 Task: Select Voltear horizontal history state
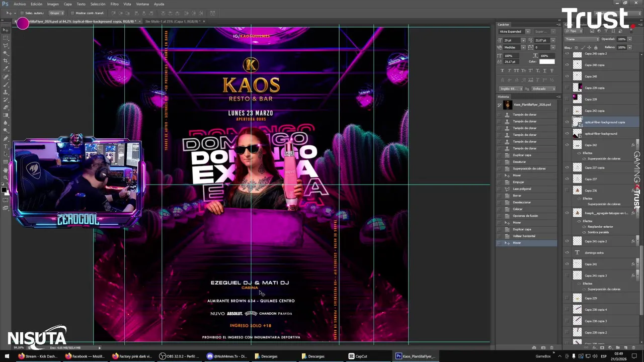click(524, 236)
